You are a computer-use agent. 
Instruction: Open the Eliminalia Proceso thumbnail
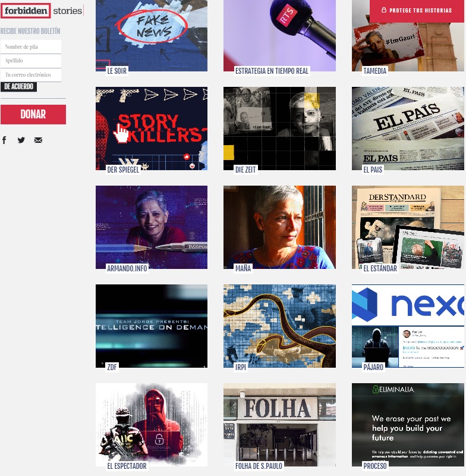pyautogui.click(x=408, y=425)
